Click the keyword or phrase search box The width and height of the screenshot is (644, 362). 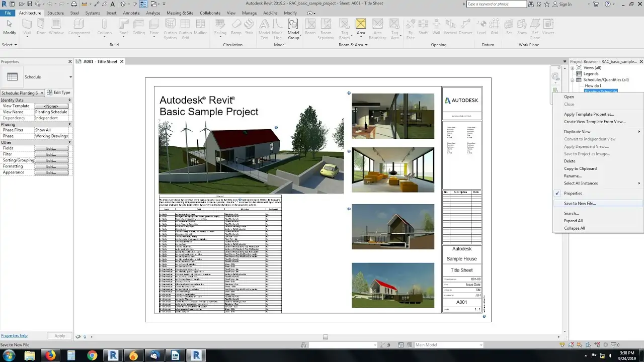[496, 4]
